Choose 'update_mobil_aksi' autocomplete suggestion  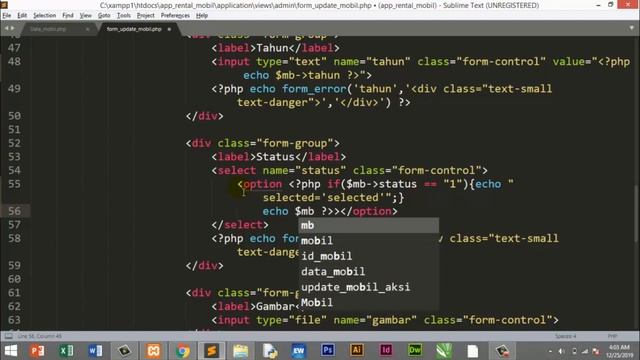pyautogui.click(x=369, y=287)
